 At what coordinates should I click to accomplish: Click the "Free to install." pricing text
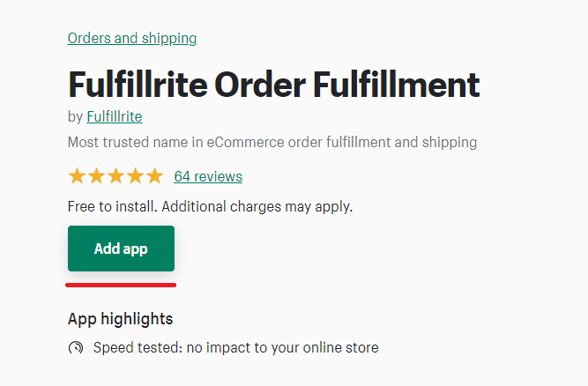coord(113,206)
